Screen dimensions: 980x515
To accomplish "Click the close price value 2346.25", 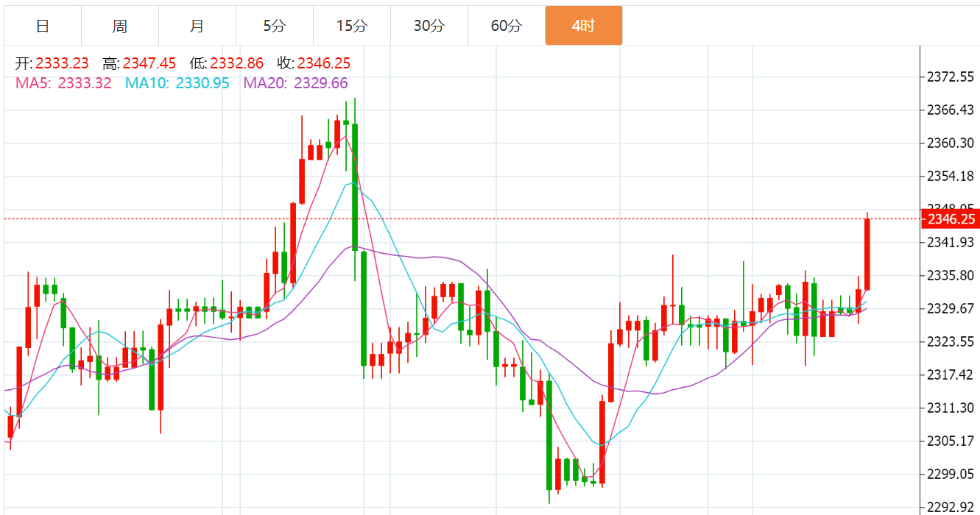I will tap(324, 64).
